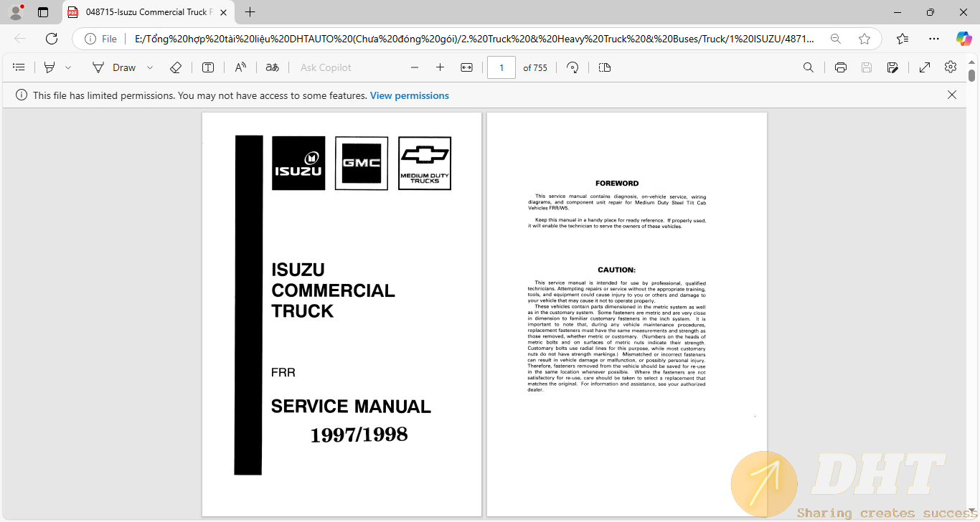Print the PDF document
980x522 pixels.
coord(841,67)
